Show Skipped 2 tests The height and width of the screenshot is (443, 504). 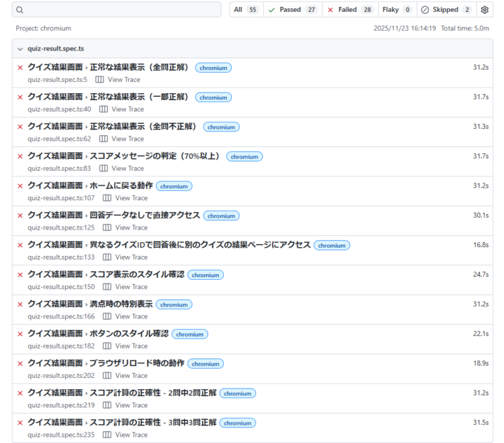point(447,10)
